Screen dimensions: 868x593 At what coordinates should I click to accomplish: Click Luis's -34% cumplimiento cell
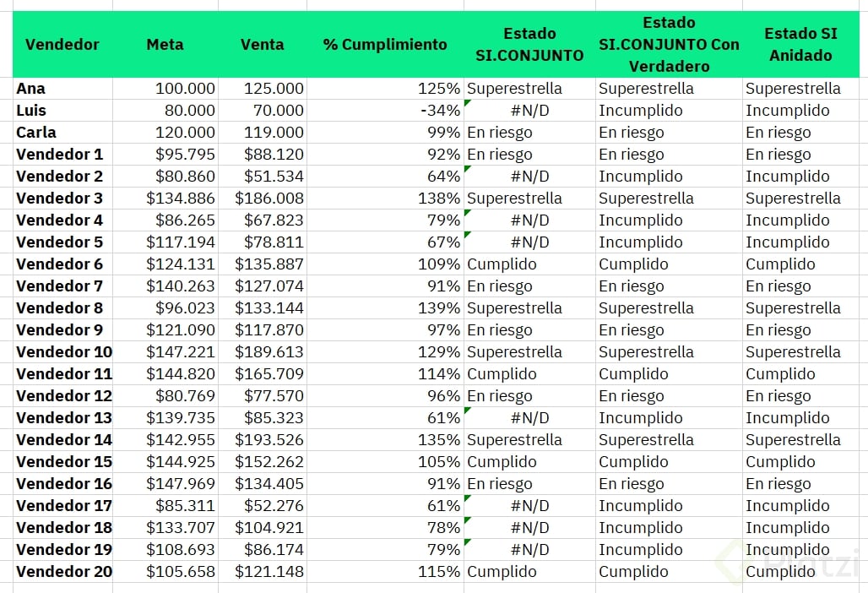tap(385, 111)
